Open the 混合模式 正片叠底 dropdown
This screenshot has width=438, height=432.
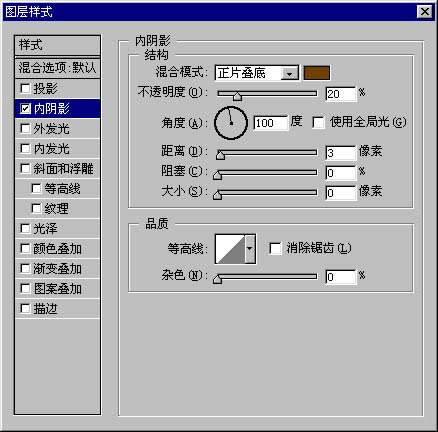257,73
